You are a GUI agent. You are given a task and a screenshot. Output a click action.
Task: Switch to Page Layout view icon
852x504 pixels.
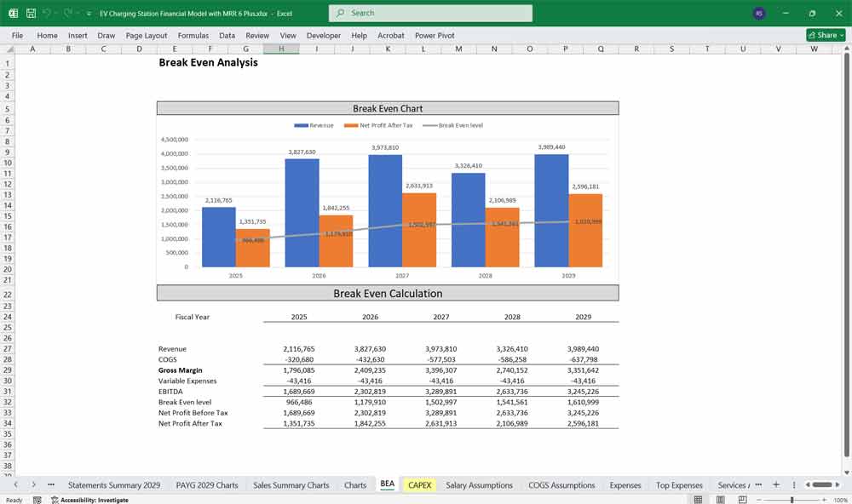(721, 500)
